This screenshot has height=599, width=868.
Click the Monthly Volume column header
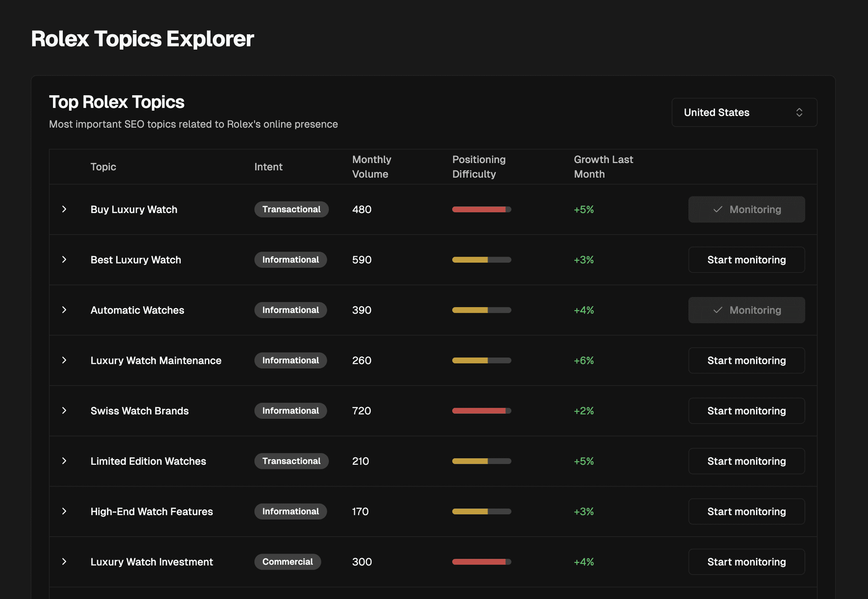point(372,167)
